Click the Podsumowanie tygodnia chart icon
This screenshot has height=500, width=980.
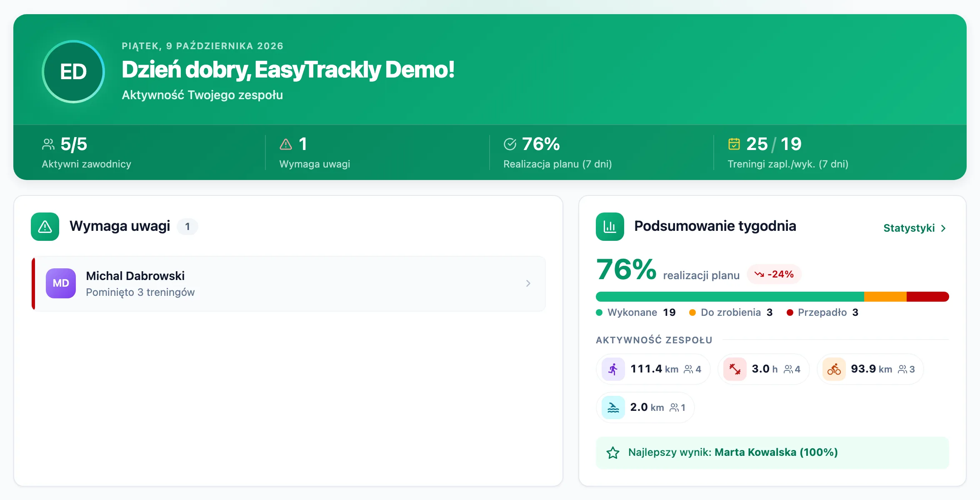[x=610, y=227]
